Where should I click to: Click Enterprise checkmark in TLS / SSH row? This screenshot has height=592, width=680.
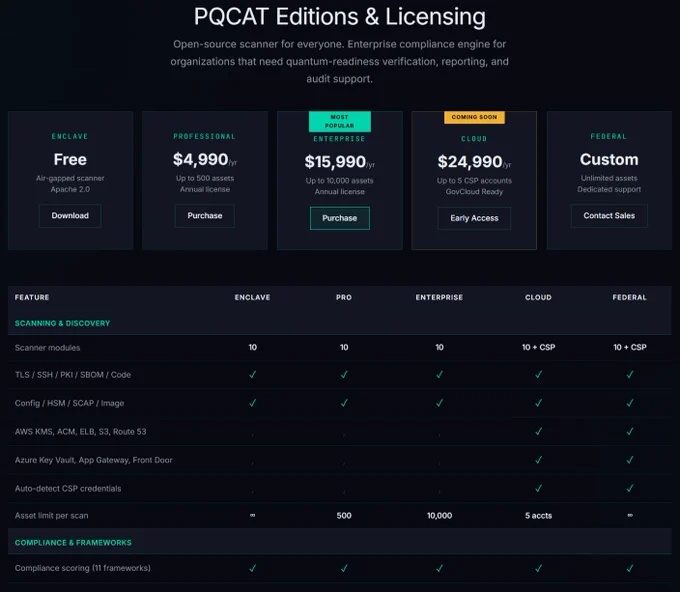[x=439, y=374]
